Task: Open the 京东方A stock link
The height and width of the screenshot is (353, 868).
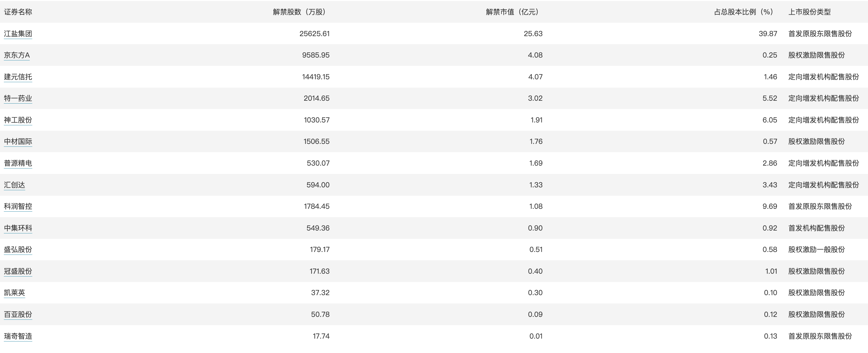Action: (17, 55)
